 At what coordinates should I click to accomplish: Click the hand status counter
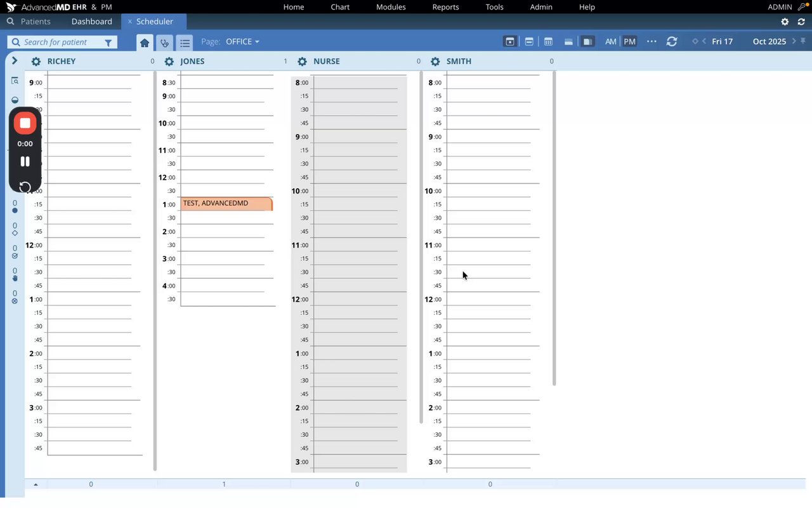15,274
